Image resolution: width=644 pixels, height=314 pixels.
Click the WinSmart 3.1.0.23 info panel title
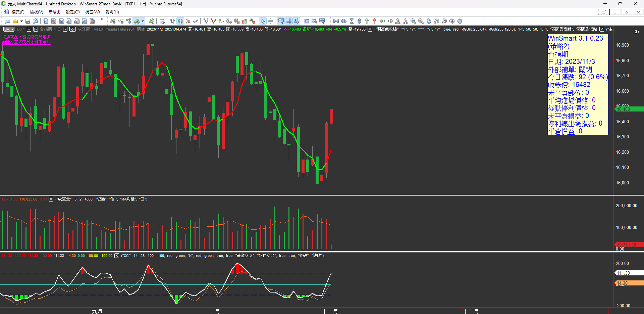(x=575, y=38)
